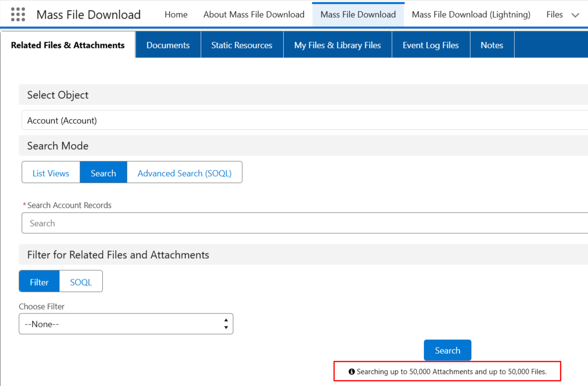Select the Mass File Download nav tab

[x=358, y=14]
